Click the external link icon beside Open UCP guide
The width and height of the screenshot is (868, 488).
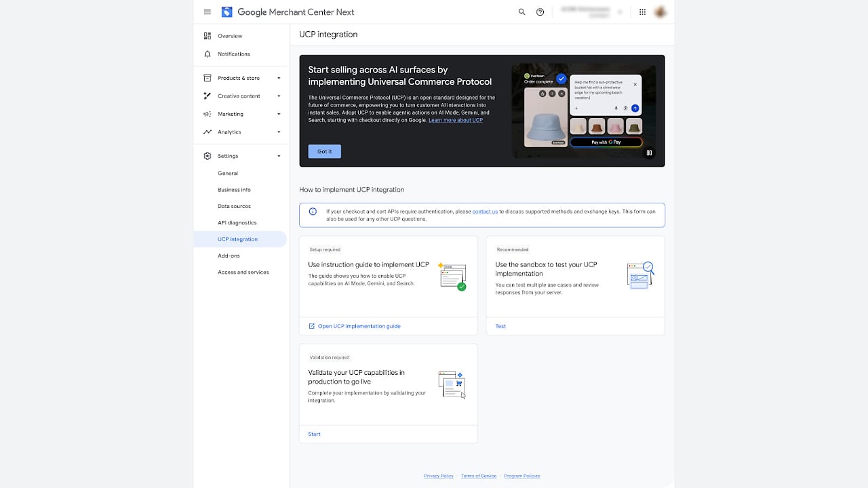pyautogui.click(x=312, y=326)
